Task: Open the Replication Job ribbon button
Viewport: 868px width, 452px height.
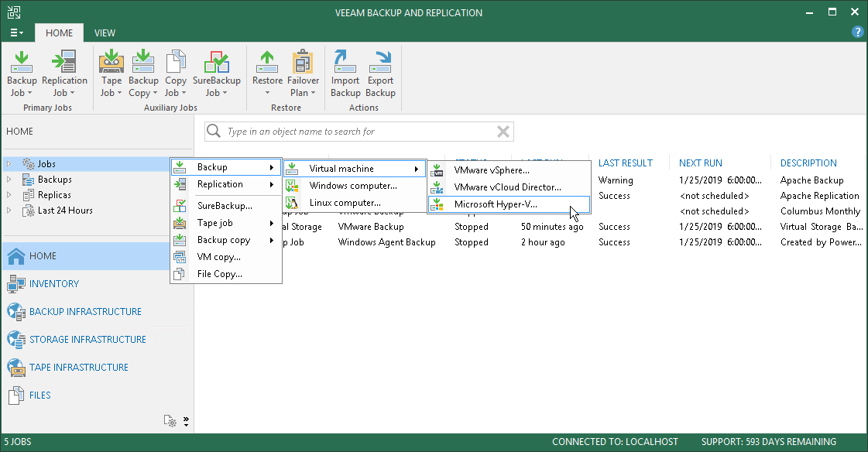Action: 64,74
